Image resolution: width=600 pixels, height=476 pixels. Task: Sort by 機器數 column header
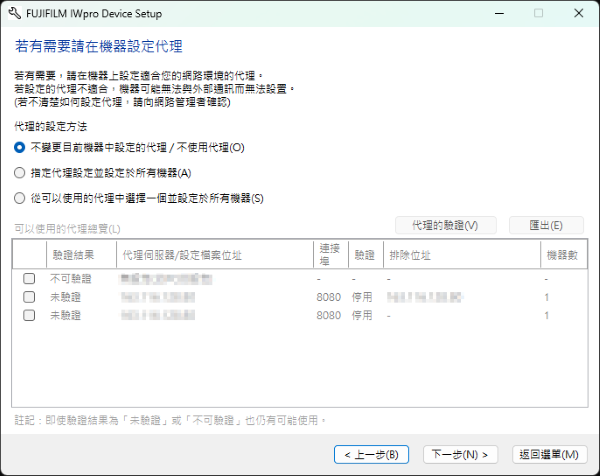point(561,256)
